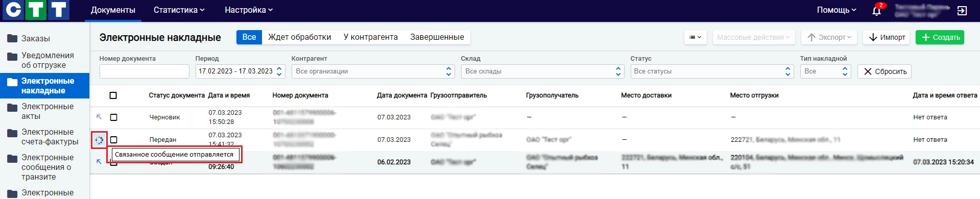Click the green Создать button

tap(940, 37)
